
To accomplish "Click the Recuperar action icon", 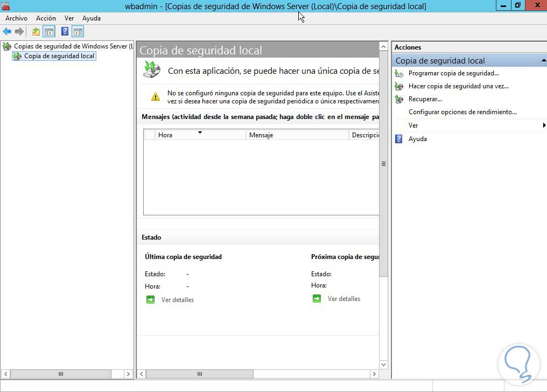I will click(x=399, y=99).
